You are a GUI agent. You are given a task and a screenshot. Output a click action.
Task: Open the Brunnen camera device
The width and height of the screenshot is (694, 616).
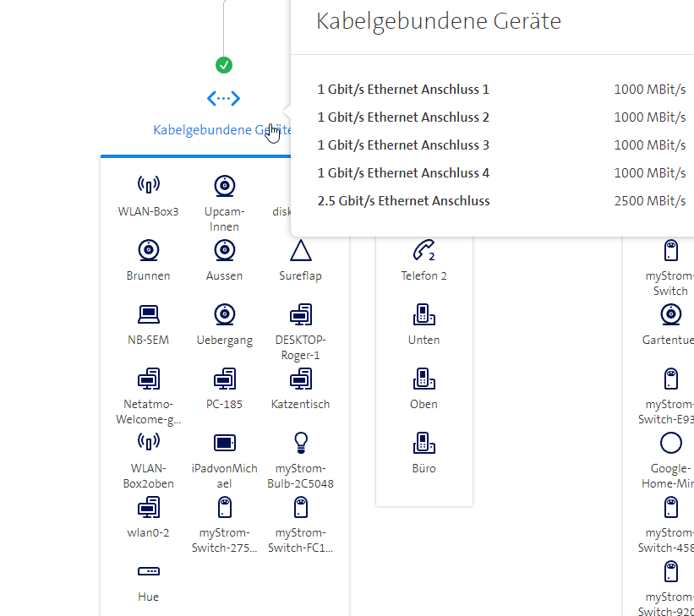point(148,250)
